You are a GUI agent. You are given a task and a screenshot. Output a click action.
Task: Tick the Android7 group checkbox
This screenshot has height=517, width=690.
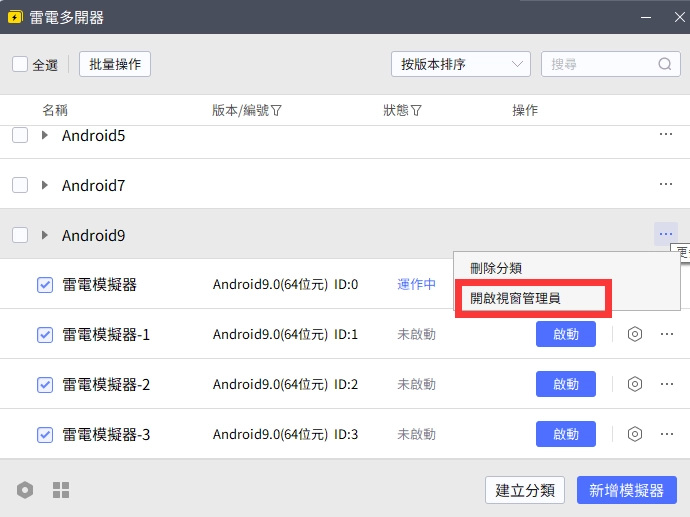click(x=20, y=185)
